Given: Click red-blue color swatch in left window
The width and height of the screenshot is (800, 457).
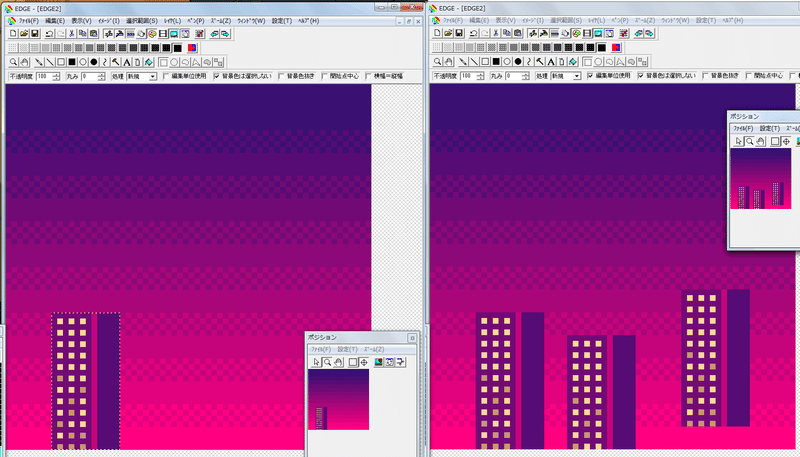Looking at the screenshot, I should click(192, 48).
